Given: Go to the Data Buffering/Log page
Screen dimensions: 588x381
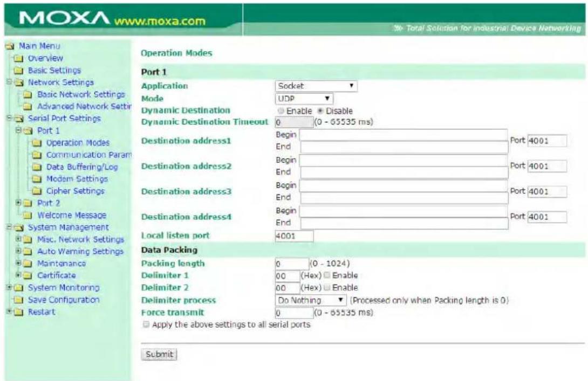Looking at the screenshot, I should (x=82, y=167).
